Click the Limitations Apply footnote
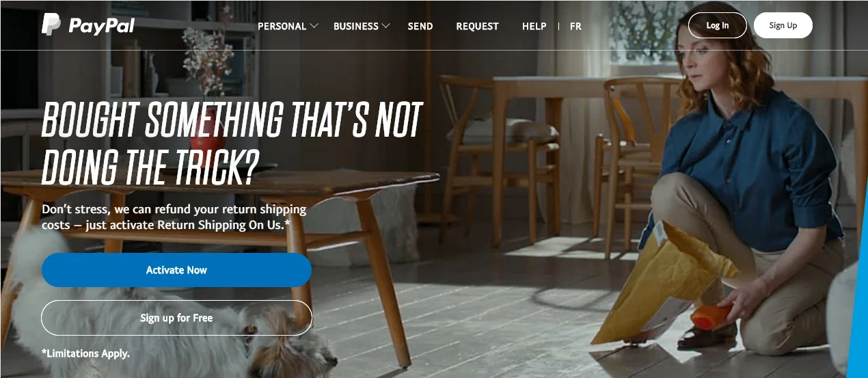The image size is (868, 378). pyautogui.click(x=85, y=353)
